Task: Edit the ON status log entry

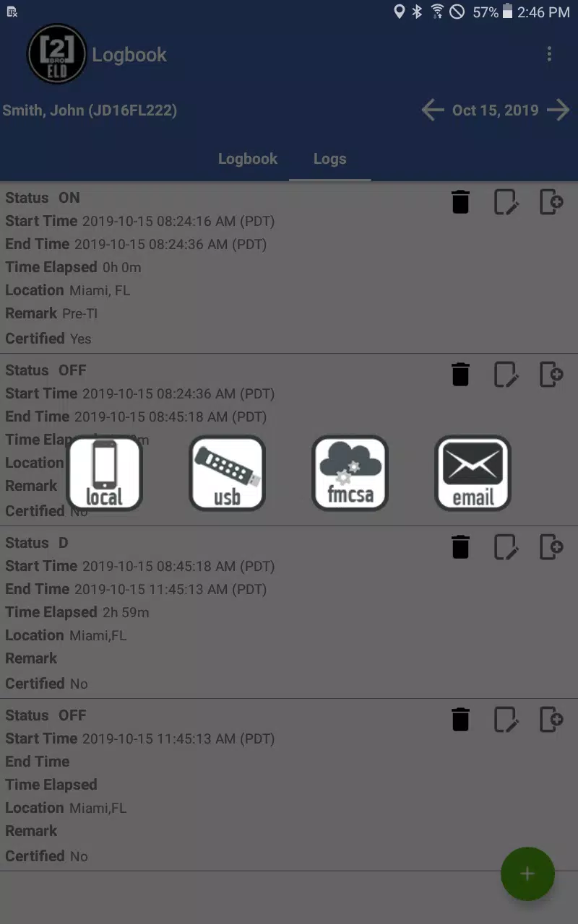Action: coord(506,202)
